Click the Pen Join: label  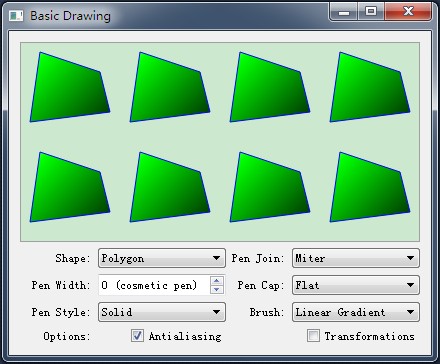(x=258, y=258)
